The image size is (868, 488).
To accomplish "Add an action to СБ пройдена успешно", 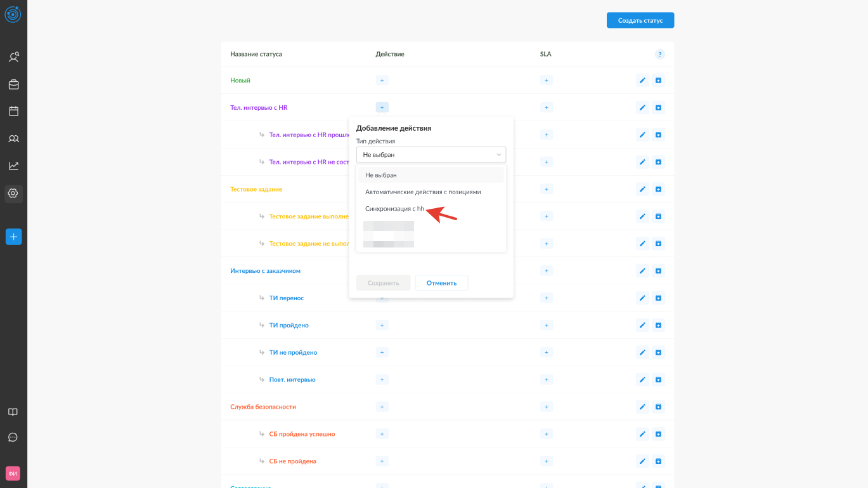I will [x=382, y=434].
